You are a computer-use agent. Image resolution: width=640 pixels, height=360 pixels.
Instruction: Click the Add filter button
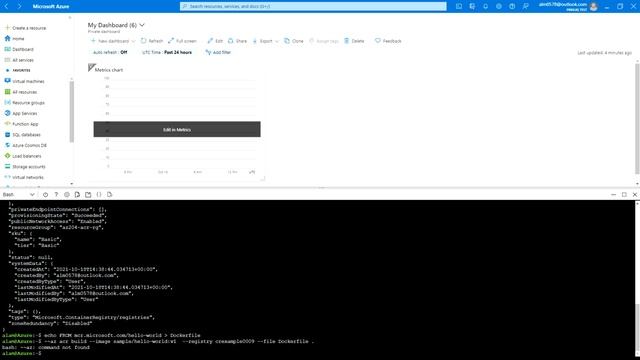coord(218,52)
